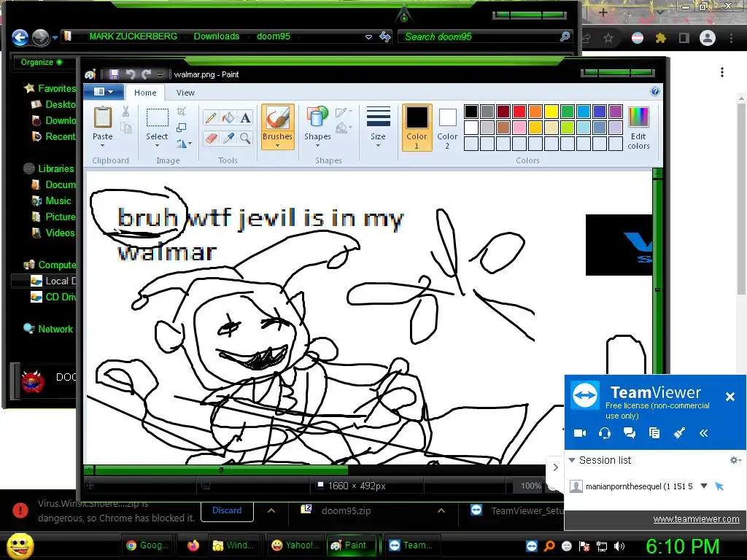The width and height of the screenshot is (747, 560).
Task: Select the Fill with color bucket tool
Action: click(228, 117)
